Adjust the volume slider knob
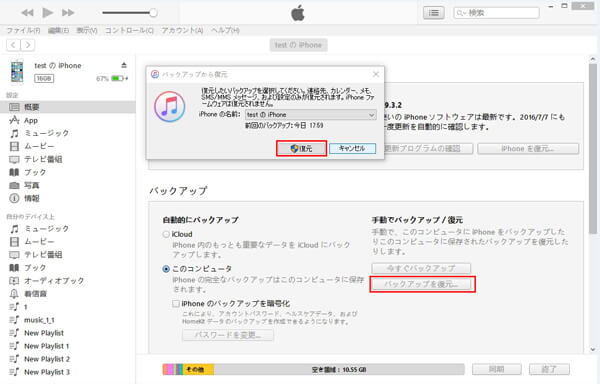This screenshot has width=600, height=384. tap(153, 13)
